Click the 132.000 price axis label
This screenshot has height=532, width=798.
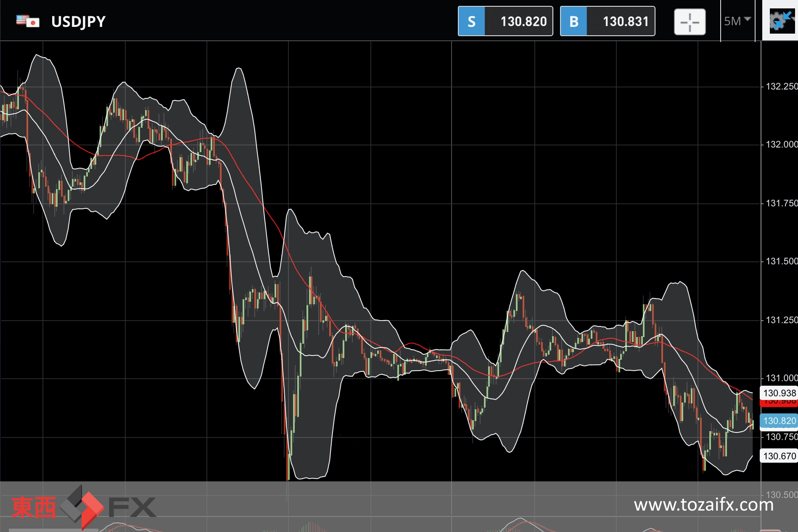781,145
